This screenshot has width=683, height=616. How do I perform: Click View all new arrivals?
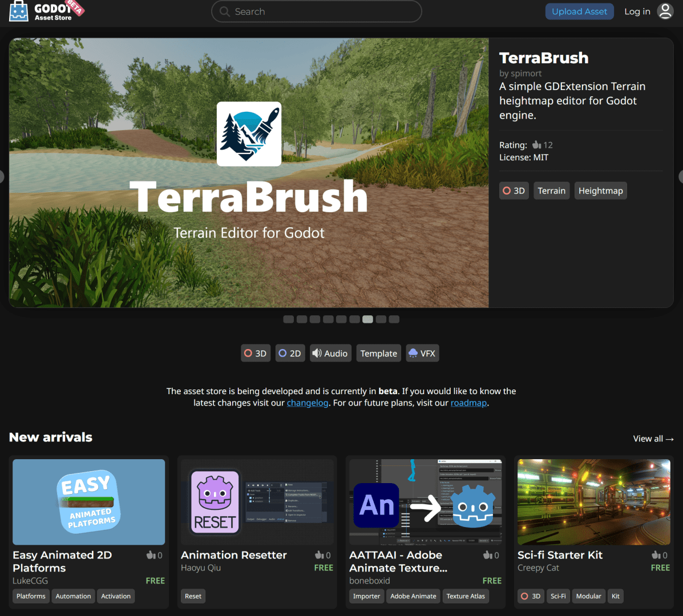click(x=653, y=439)
